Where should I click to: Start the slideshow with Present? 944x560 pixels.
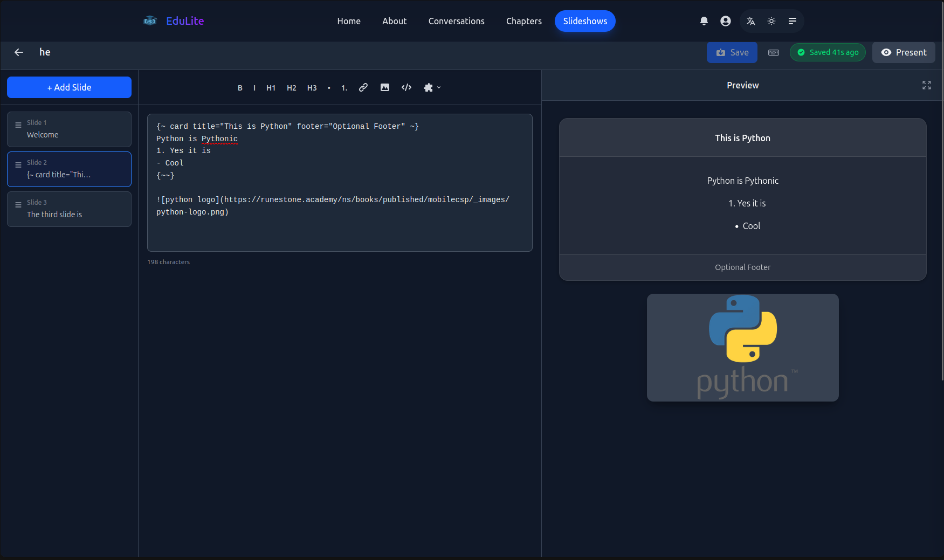[x=904, y=53]
